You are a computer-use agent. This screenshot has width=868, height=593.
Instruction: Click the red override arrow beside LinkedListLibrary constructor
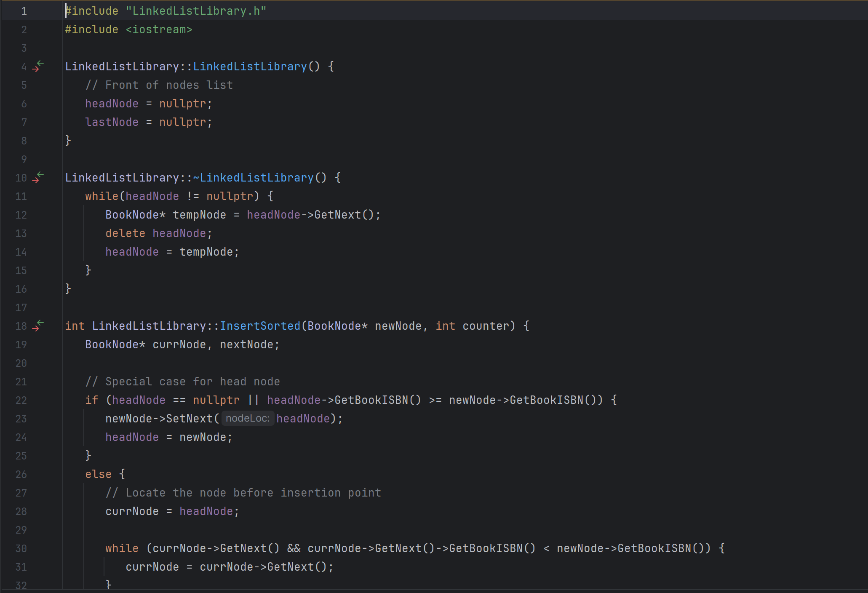36,69
